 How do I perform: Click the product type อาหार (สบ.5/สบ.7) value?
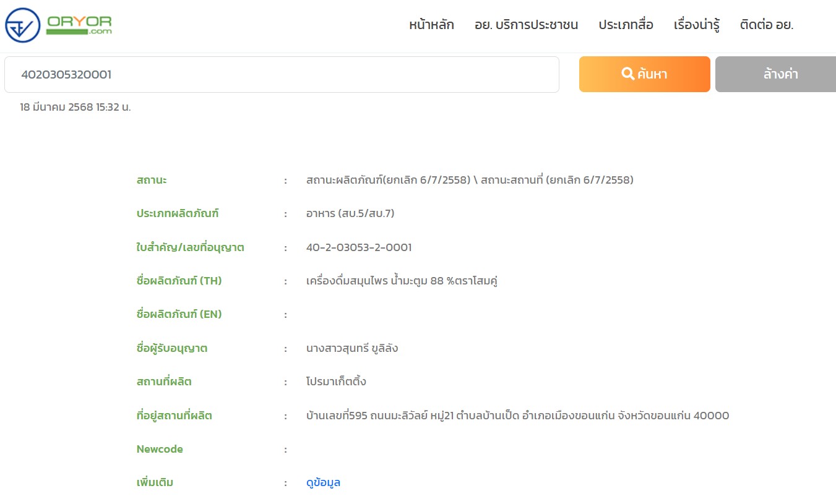click(350, 214)
